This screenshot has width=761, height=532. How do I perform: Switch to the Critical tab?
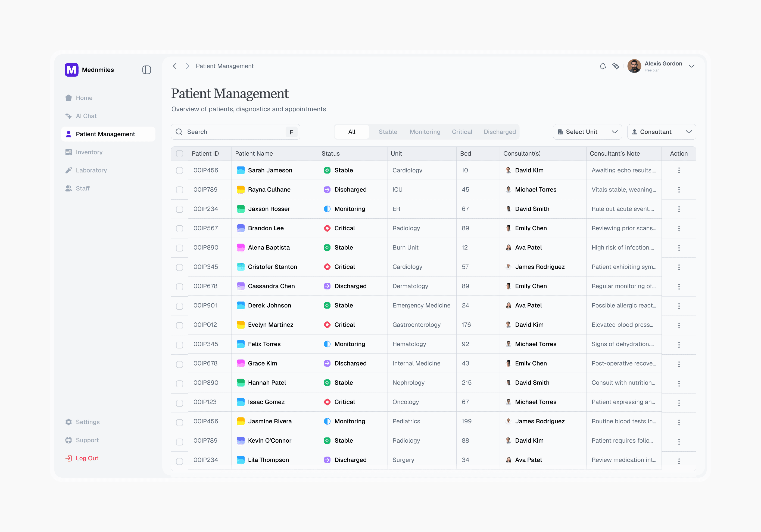click(462, 132)
